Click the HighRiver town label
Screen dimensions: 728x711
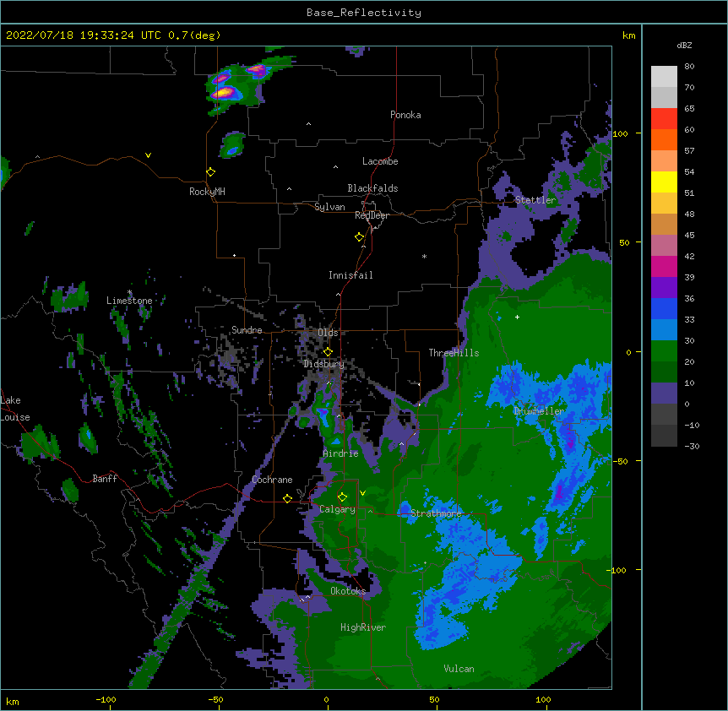pyautogui.click(x=363, y=627)
